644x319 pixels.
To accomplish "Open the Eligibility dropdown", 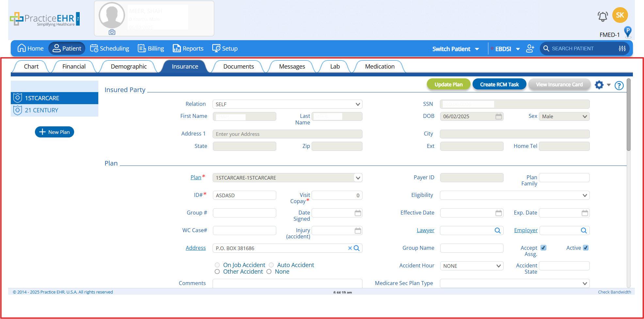I will (x=584, y=195).
